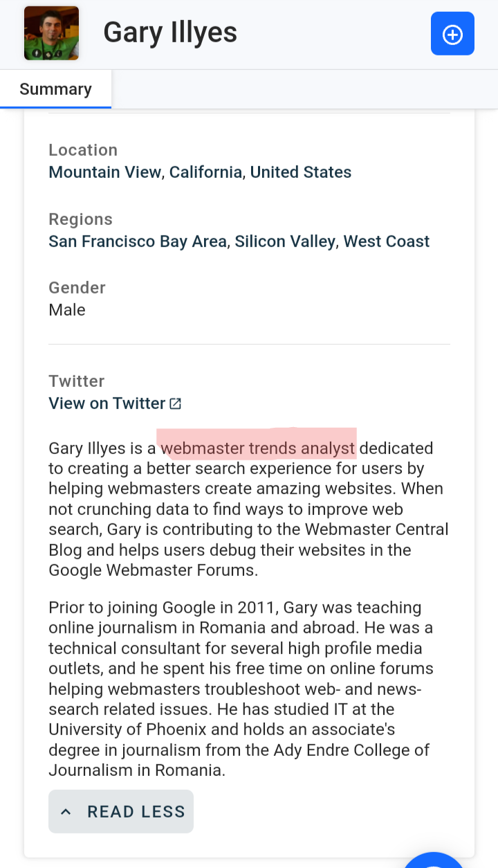Visit the Silicon Valley region link
The image size is (498, 868).
tap(285, 241)
